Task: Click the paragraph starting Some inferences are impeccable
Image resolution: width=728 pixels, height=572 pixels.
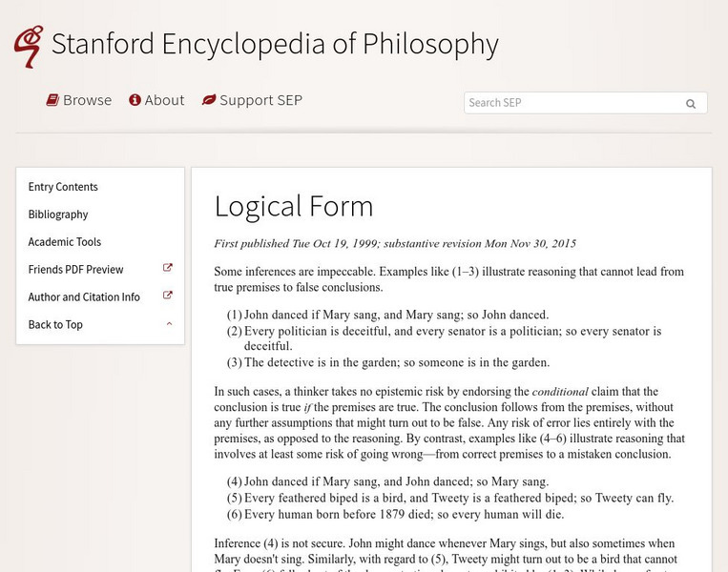Action: pyautogui.click(x=449, y=279)
